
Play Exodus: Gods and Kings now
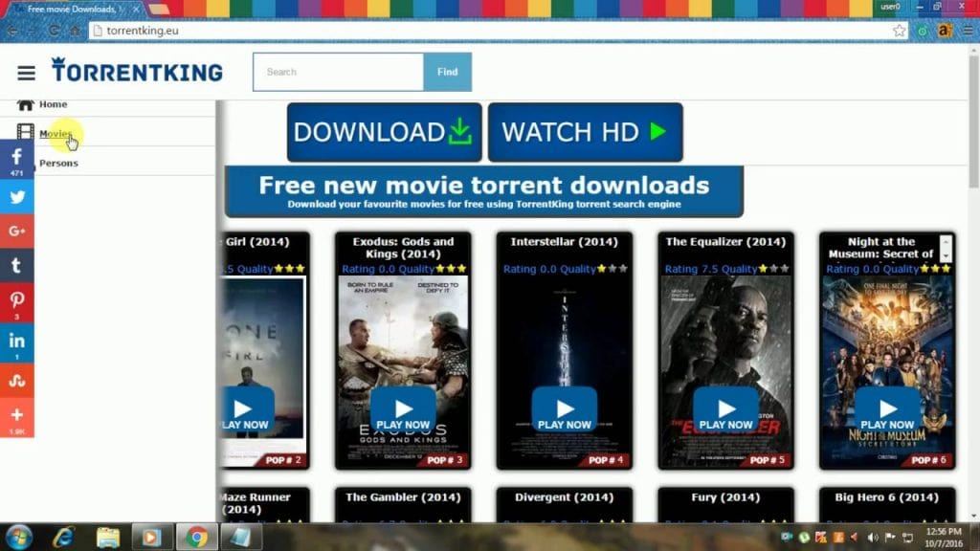[403, 409]
